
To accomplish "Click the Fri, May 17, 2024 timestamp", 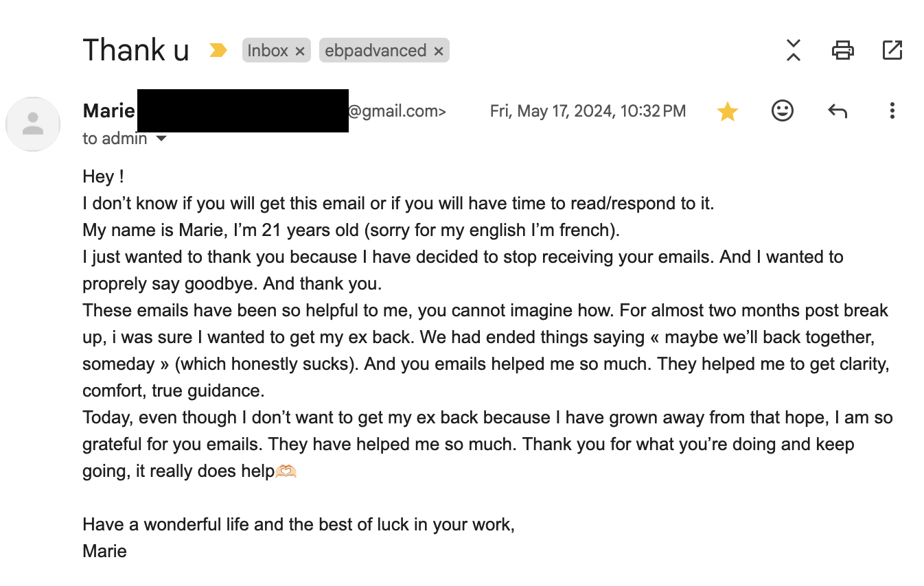I will coord(588,111).
